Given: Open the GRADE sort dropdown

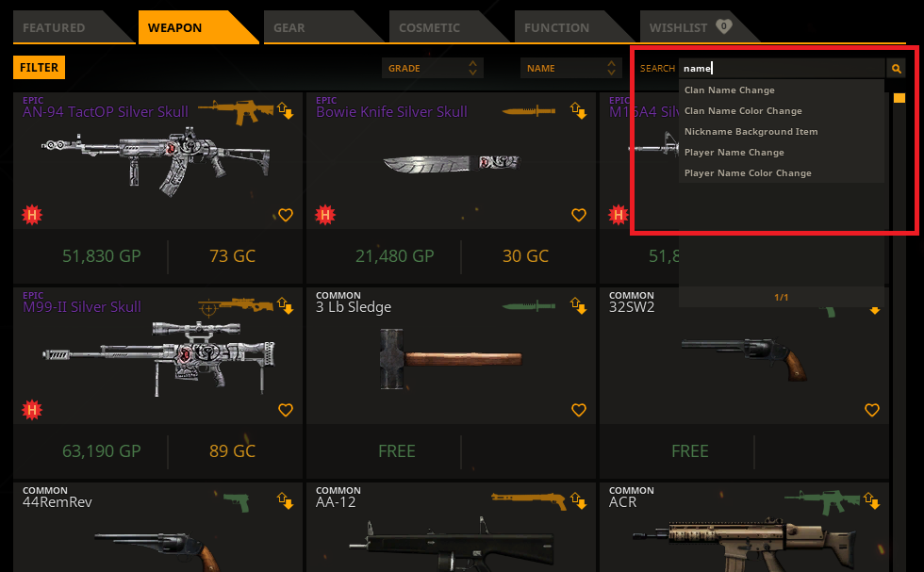Looking at the screenshot, I should (x=433, y=69).
